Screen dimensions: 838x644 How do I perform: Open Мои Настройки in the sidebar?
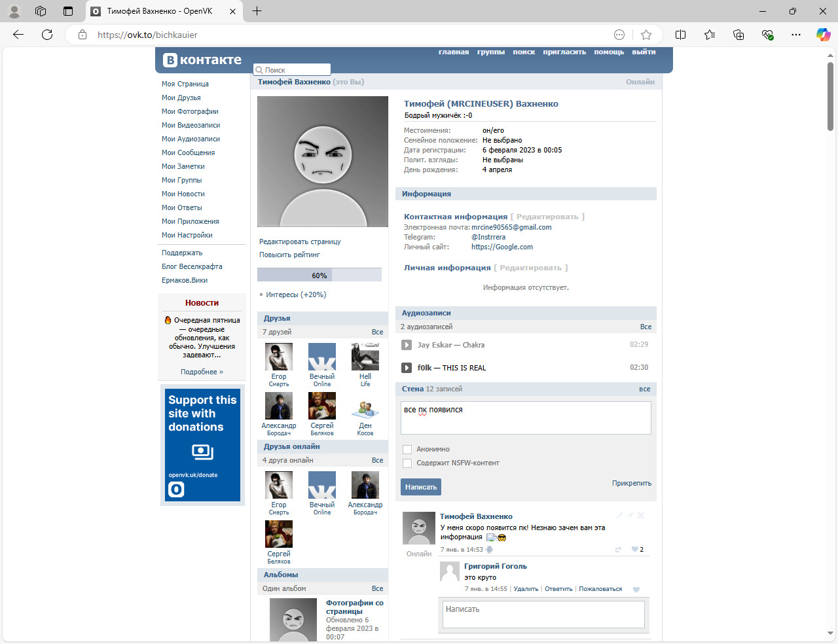tap(187, 235)
